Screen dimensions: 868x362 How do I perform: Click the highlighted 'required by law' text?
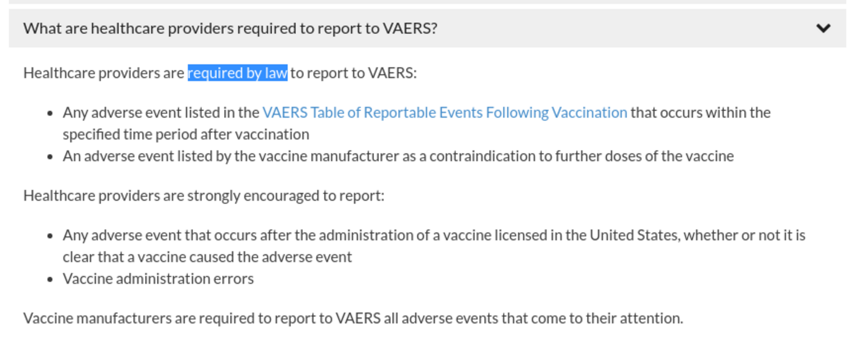[x=238, y=73]
